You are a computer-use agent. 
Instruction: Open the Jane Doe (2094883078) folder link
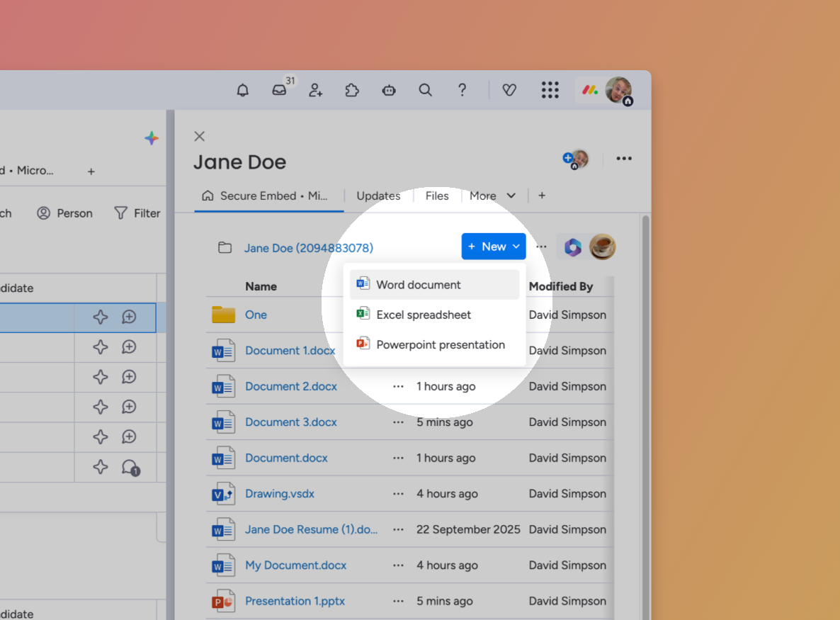pos(308,247)
